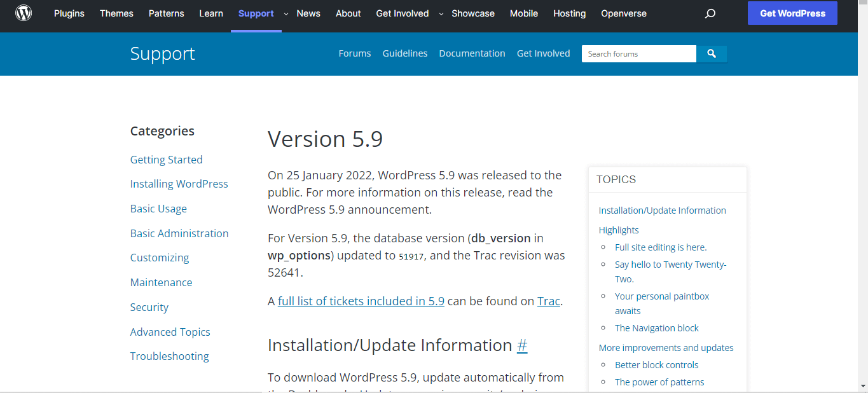Select the Learn menu item
Screen dimensions: 868x393
pyautogui.click(x=211, y=13)
